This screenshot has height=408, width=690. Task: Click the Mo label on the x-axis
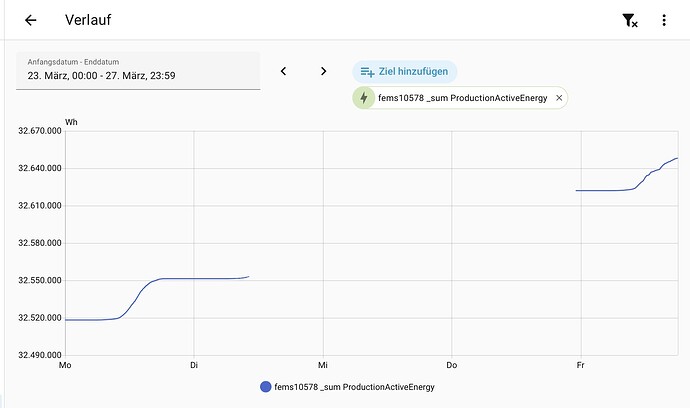pos(66,366)
